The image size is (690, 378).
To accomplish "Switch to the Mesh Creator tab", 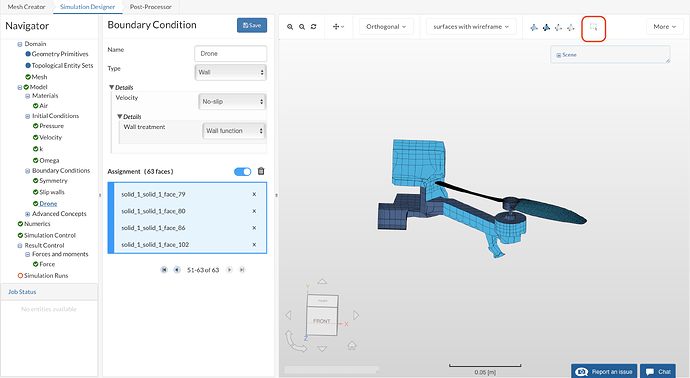I will (x=26, y=7).
